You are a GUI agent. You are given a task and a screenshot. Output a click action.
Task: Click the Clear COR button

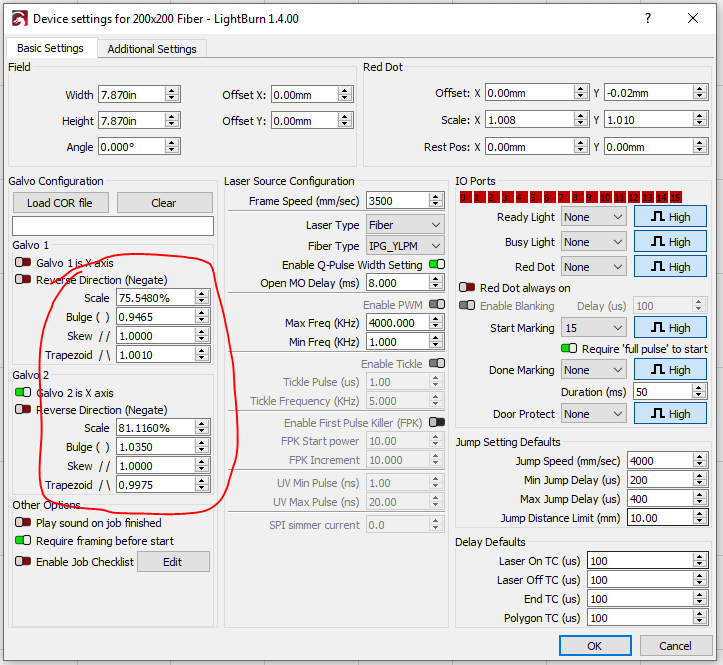click(x=164, y=203)
